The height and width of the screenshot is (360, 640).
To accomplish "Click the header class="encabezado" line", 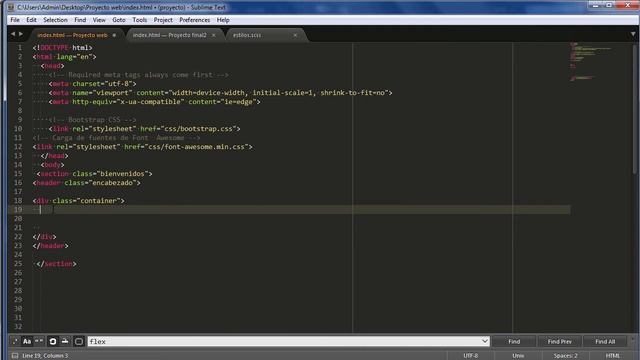I will coord(87,182).
